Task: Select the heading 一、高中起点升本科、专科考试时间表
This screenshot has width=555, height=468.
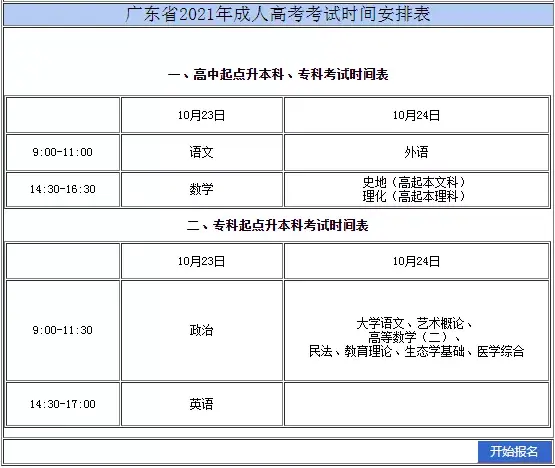Action: [278, 74]
